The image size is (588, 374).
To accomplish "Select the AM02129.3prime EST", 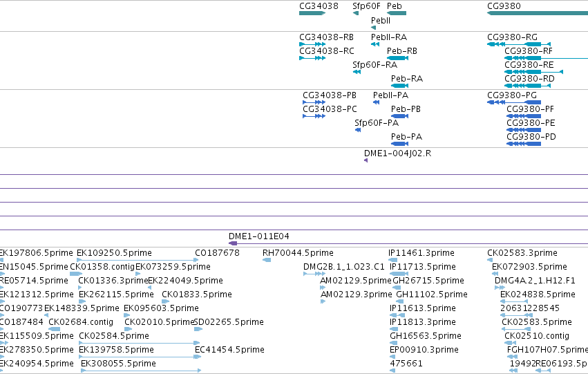I will [x=323, y=301].
